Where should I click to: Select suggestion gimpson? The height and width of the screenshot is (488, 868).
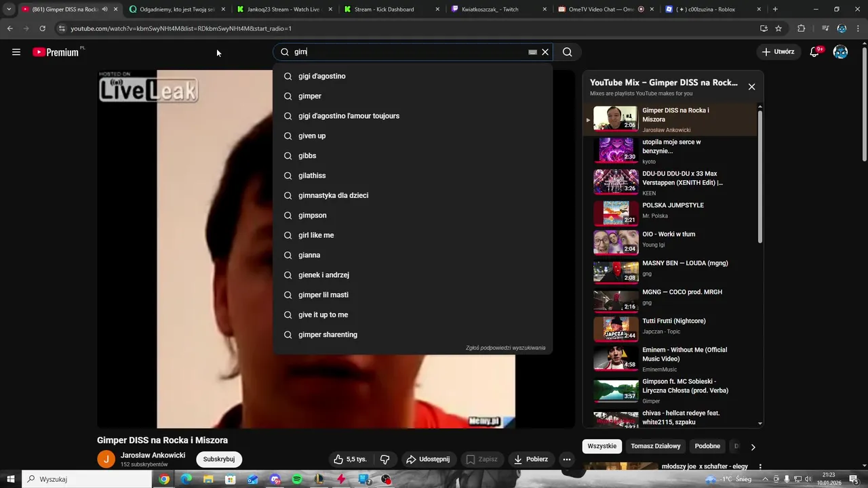click(x=412, y=216)
